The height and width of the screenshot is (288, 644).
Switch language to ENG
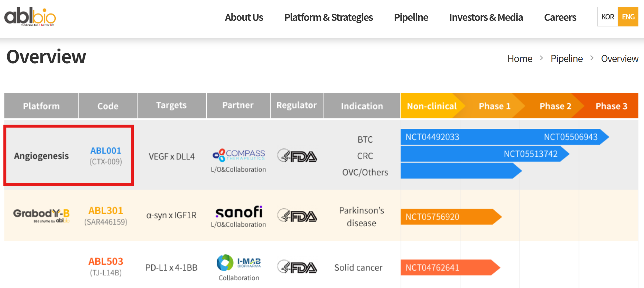(628, 17)
